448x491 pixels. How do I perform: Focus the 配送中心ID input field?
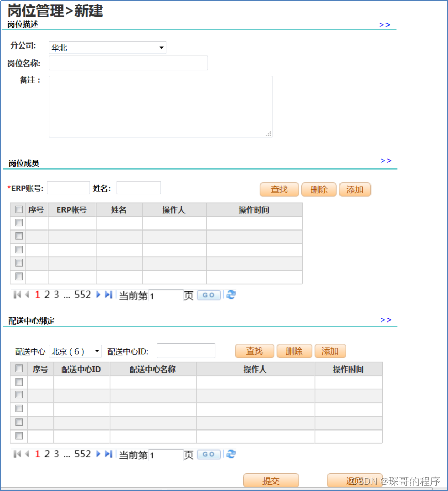pos(186,351)
